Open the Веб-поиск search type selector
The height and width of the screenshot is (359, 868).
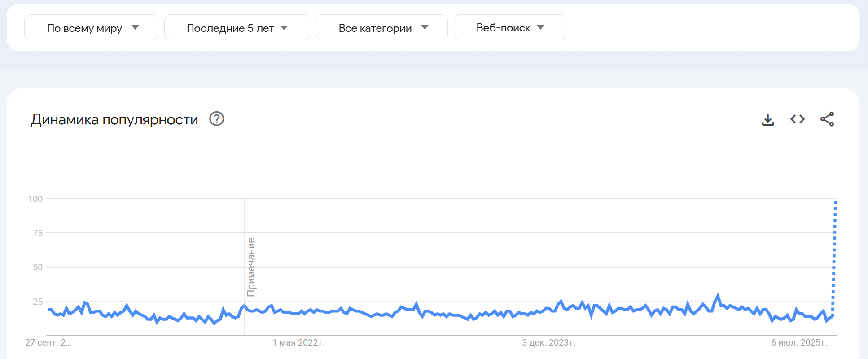503,28
